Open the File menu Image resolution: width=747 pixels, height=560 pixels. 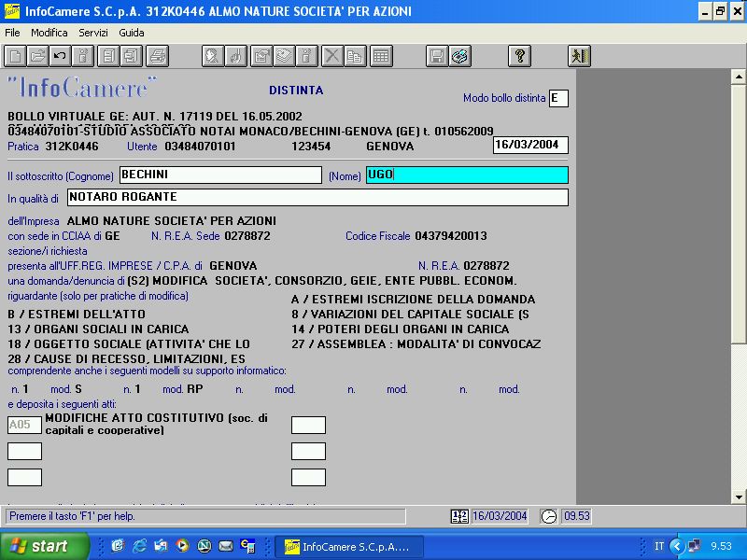[12, 33]
